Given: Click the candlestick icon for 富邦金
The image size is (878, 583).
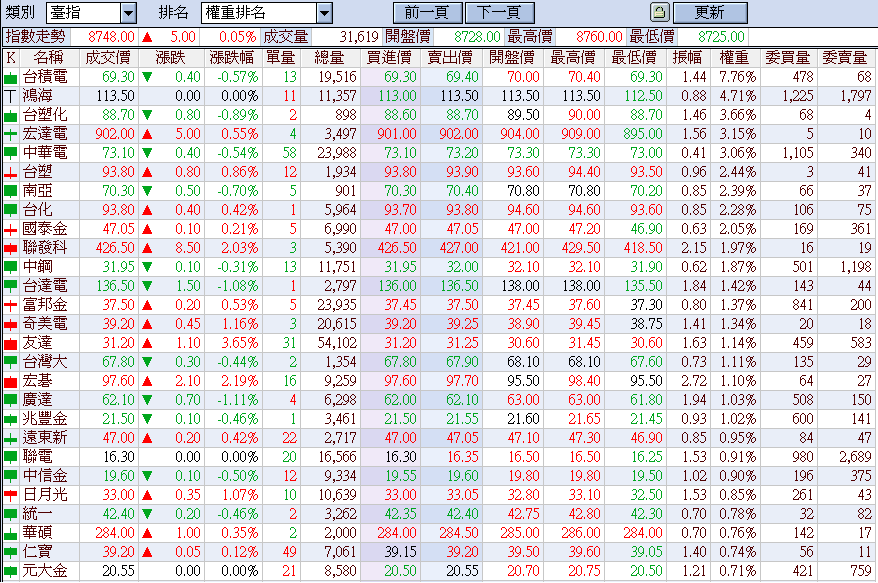Looking at the screenshot, I should click(11, 305).
